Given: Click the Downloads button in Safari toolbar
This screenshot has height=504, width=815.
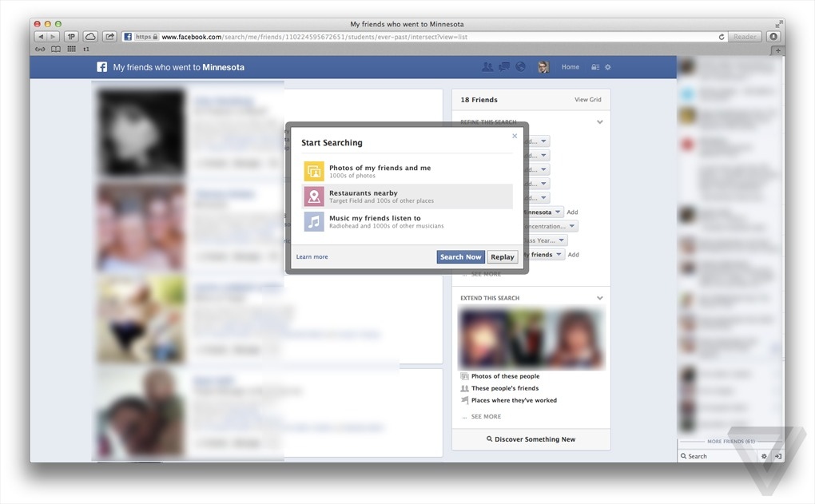Looking at the screenshot, I should click(x=773, y=37).
